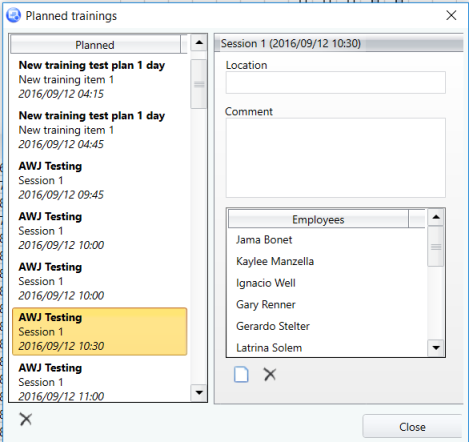Focus the Comment text box

point(335,158)
